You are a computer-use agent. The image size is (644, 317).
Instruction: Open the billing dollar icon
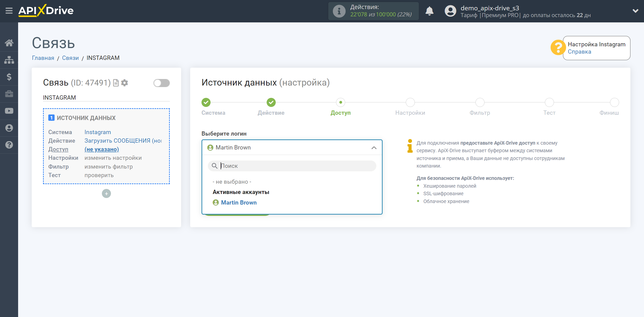pyautogui.click(x=9, y=77)
